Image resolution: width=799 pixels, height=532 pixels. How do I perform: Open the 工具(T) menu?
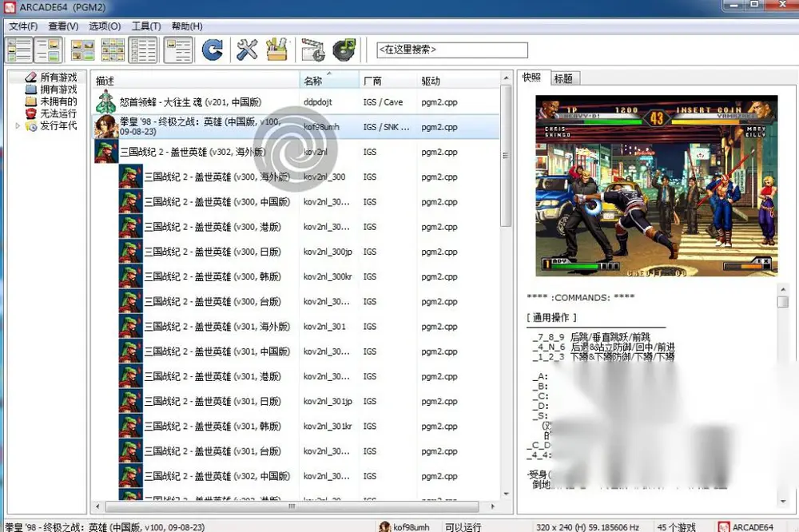146,26
